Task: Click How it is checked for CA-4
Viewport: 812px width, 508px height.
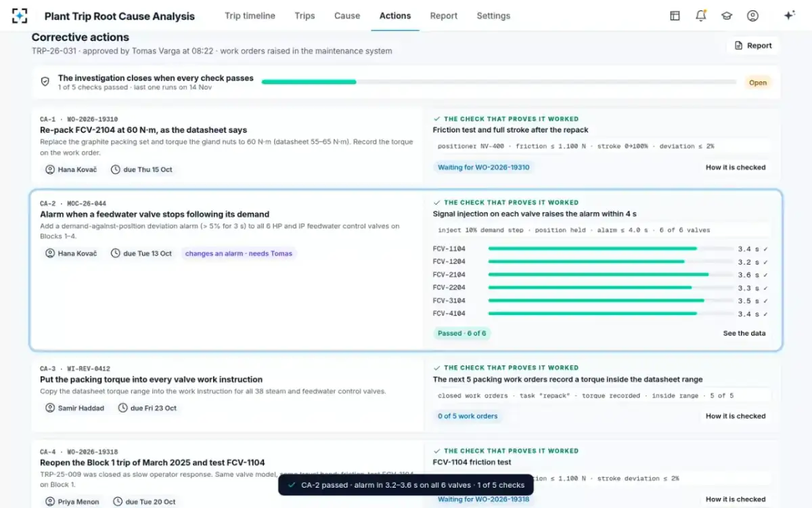Action: pyautogui.click(x=736, y=499)
